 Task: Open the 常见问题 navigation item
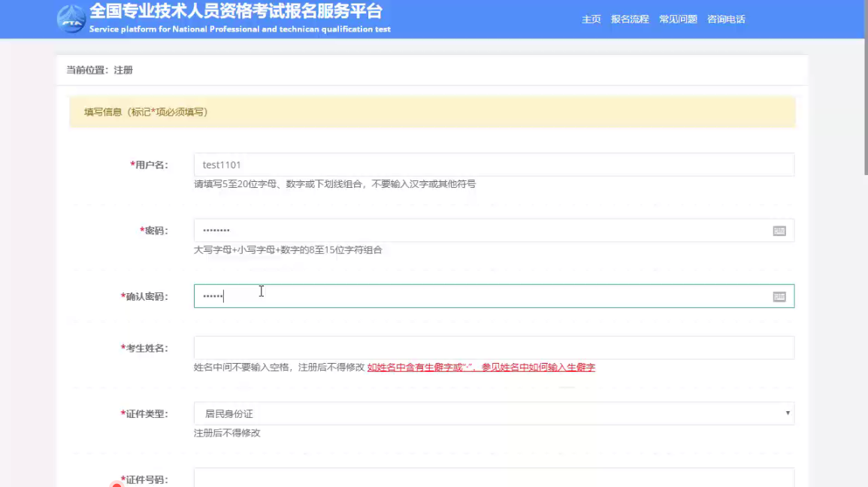(x=678, y=20)
